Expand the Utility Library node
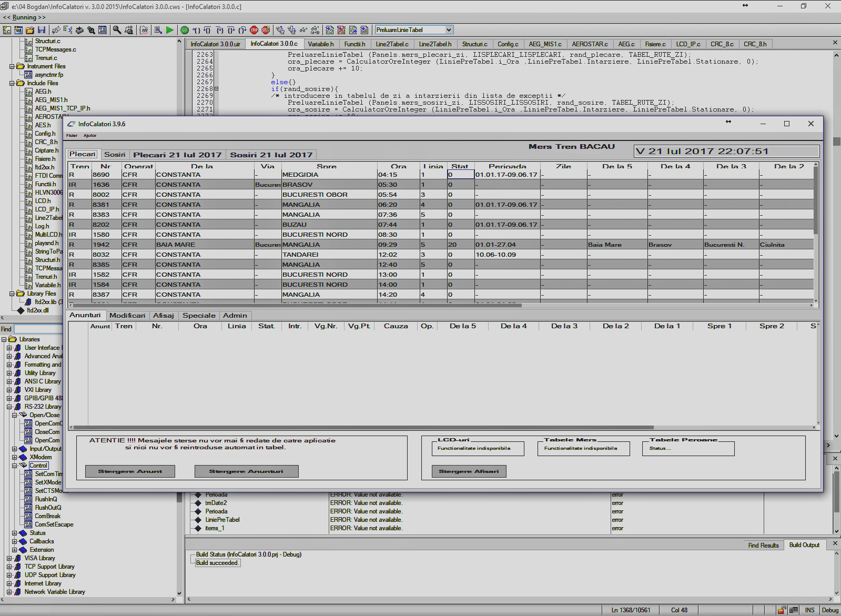 (x=9, y=373)
